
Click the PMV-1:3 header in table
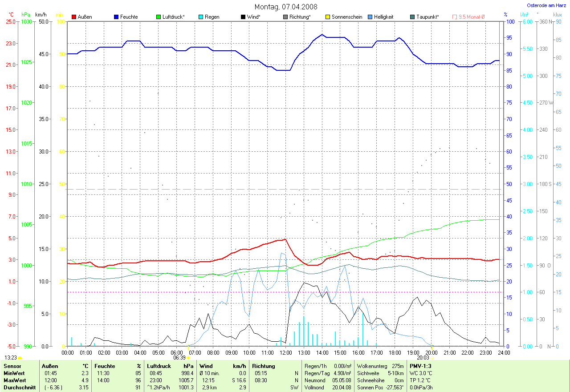420,366
